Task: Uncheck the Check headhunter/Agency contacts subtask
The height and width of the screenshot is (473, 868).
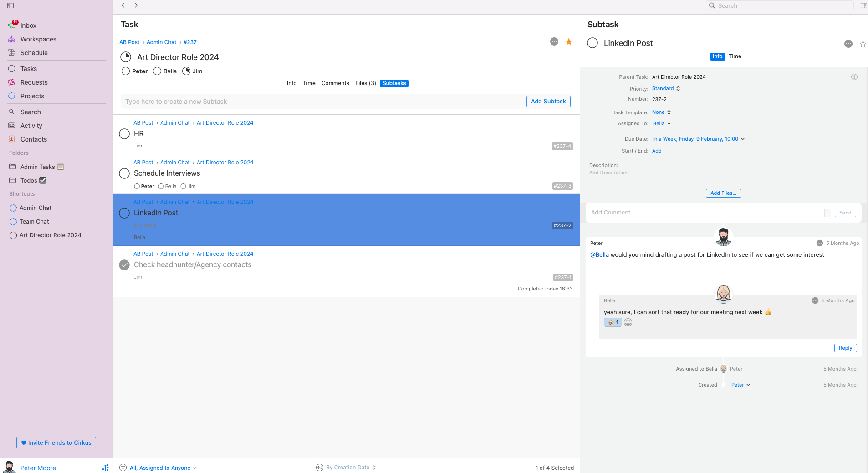Action: [124, 265]
